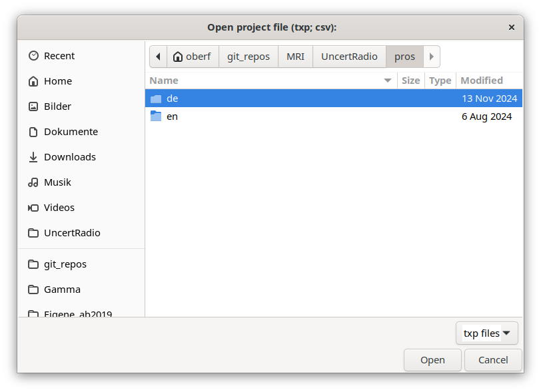Jump to git_repos in the path bar
Image resolution: width=541 pixels, height=392 pixels.
249,57
